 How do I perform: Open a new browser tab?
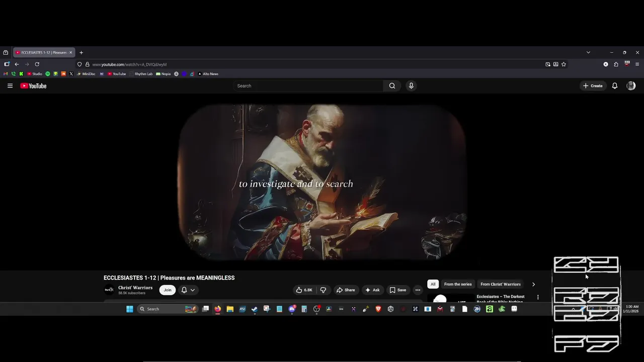[x=81, y=52]
